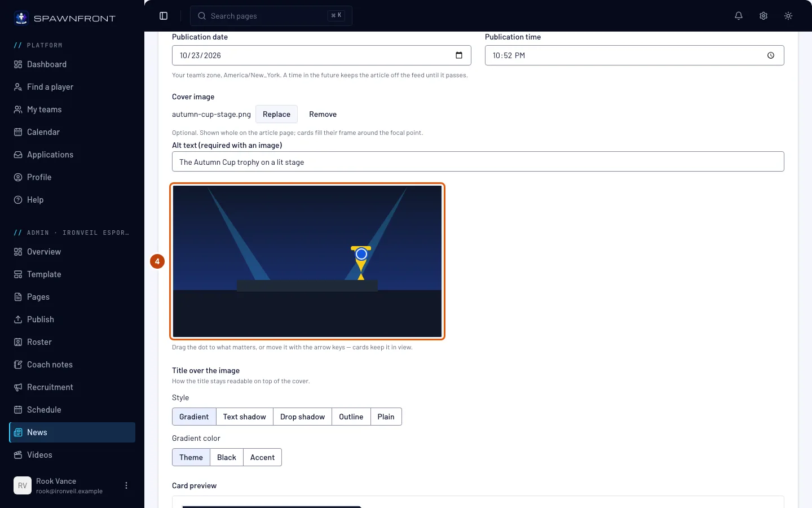Open My teams page
The width and height of the screenshot is (812, 508).
(72, 110)
